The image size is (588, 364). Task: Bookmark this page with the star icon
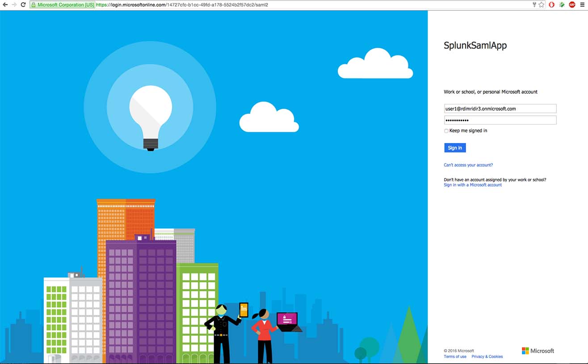tap(542, 4)
